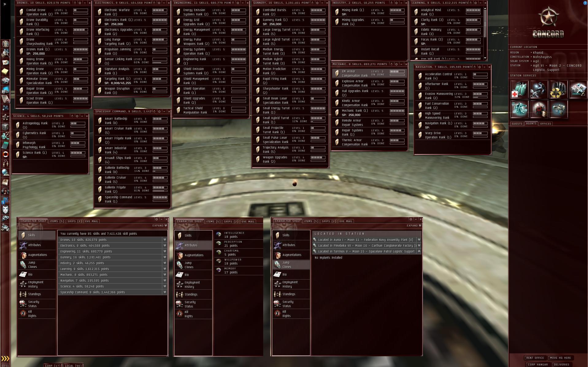Expand the Gunnery skill group row chevron

pos(165,257)
